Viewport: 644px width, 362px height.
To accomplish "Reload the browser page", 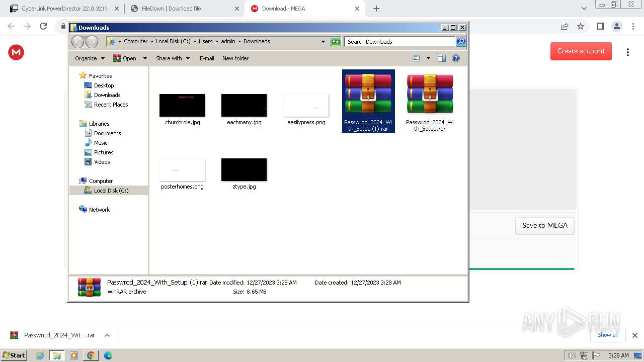I will (x=43, y=26).
